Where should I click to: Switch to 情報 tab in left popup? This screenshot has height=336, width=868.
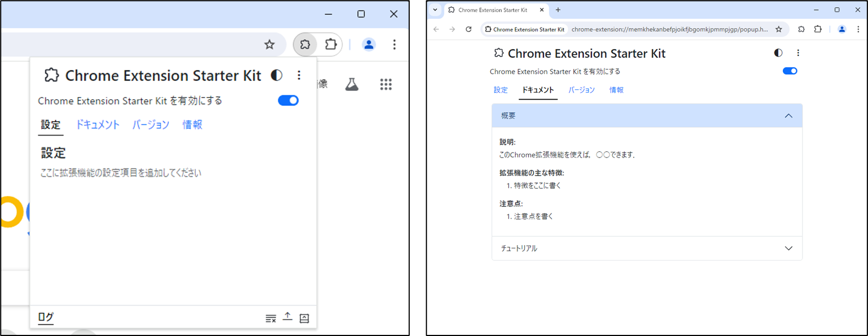coord(193,125)
